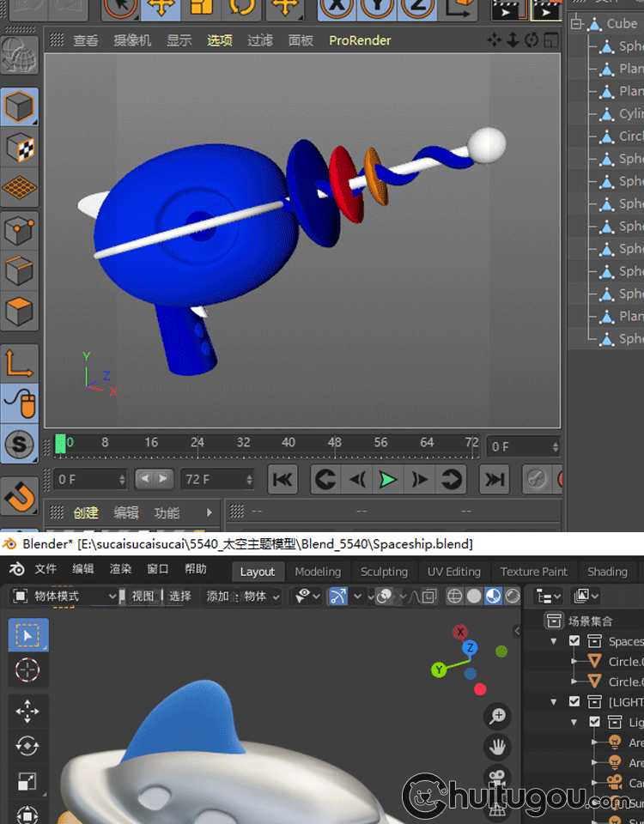Open Blender 渲染 menu

[x=121, y=569]
